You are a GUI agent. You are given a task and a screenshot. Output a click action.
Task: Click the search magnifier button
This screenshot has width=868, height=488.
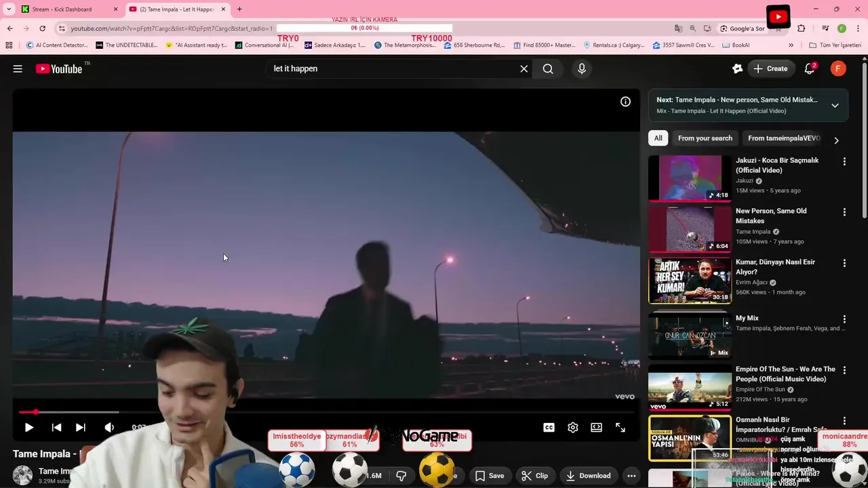click(x=548, y=68)
